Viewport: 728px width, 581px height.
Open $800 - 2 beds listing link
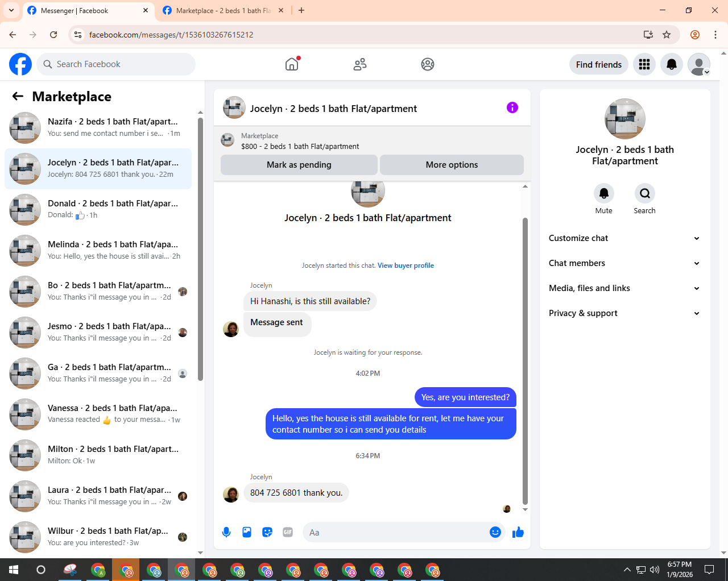coord(300,146)
